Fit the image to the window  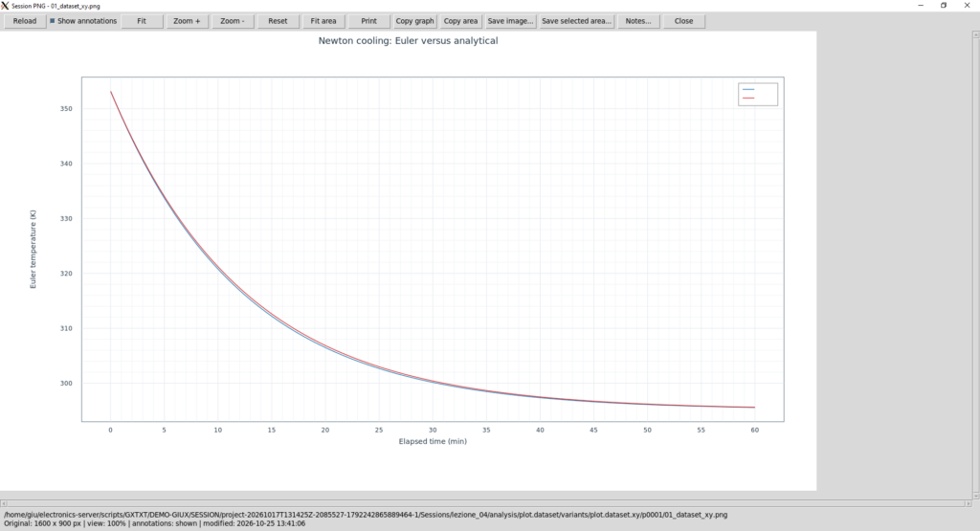point(142,21)
